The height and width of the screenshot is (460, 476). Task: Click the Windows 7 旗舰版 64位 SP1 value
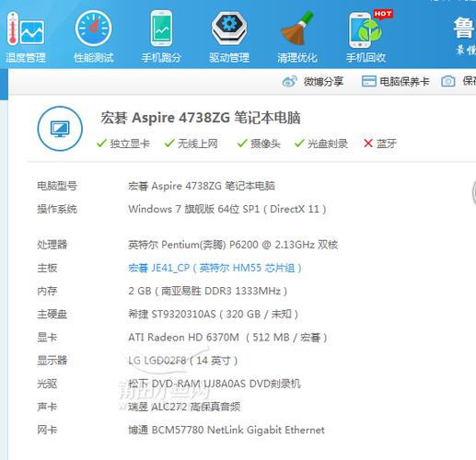[227, 209]
